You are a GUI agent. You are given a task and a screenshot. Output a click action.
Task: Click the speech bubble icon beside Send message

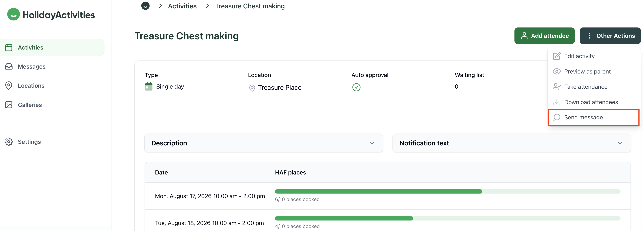point(557,117)
